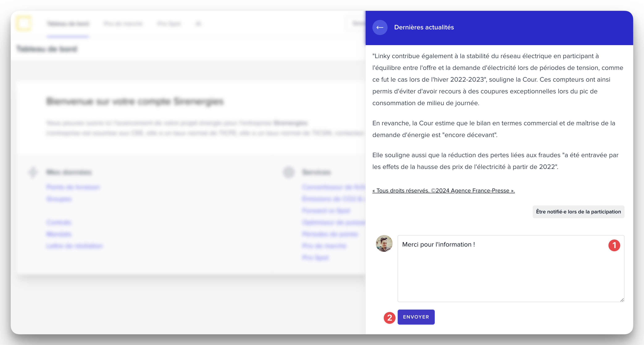Open the Contrats link
Viewport: 644px width, 345px height.
click(x=59, y=222)
